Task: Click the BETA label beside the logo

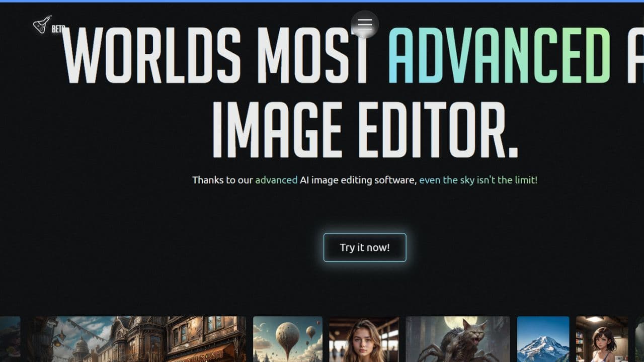Action: (x=57, y=29)
